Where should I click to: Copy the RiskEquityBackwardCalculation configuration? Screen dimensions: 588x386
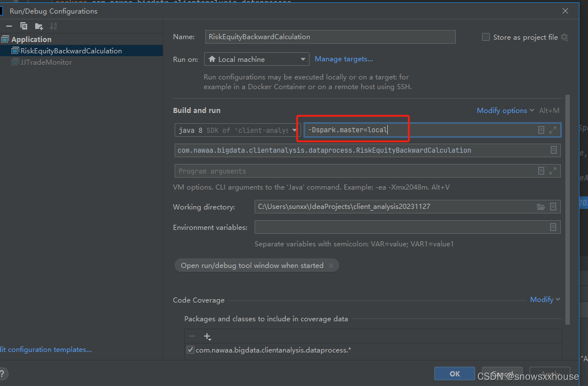(23, 26)
